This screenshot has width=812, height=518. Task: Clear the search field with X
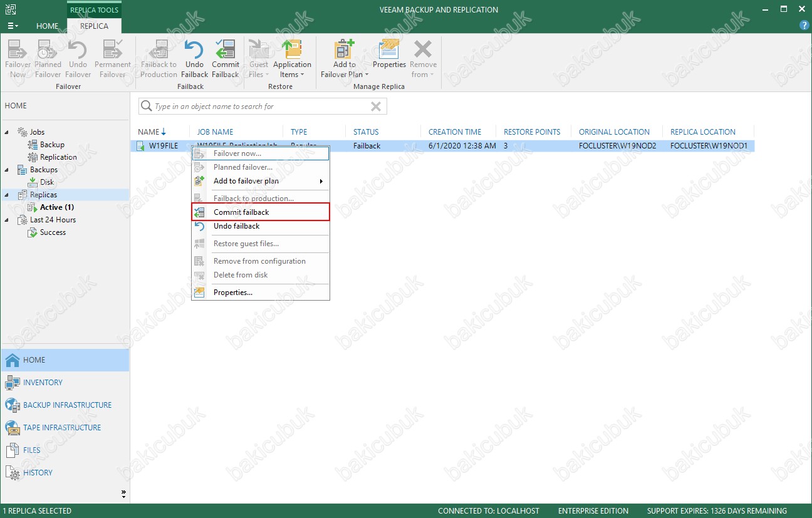(376, 106)
